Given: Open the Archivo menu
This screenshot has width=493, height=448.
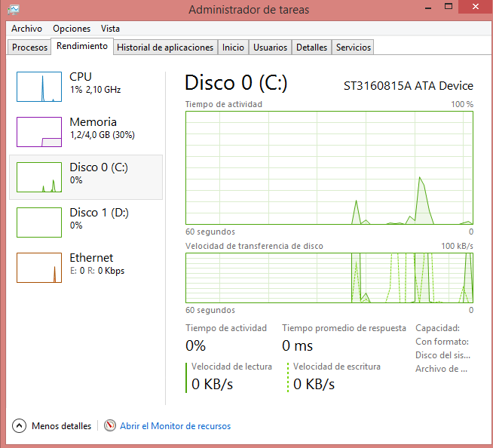Looking at the screenshot, I should [26, 29].
